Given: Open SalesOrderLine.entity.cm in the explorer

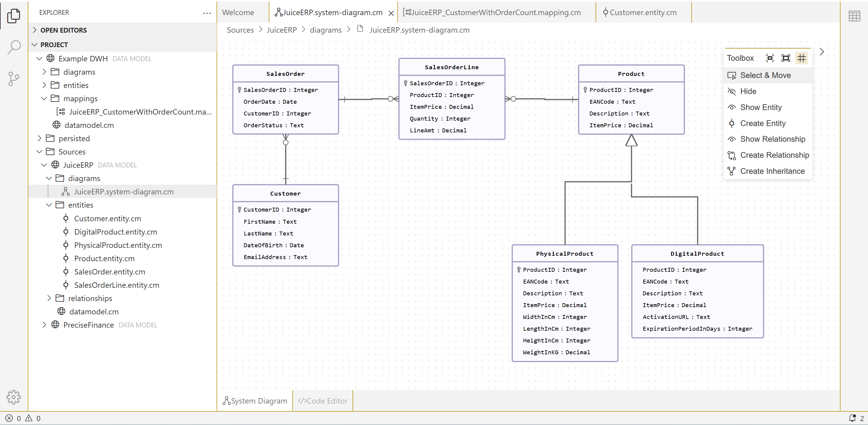Looking at the screenshot, I should pyautogui.click(x=117, y=285).
